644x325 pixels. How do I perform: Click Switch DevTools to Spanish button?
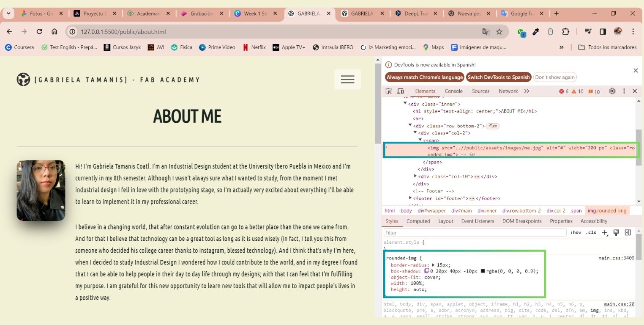point(499,77)
